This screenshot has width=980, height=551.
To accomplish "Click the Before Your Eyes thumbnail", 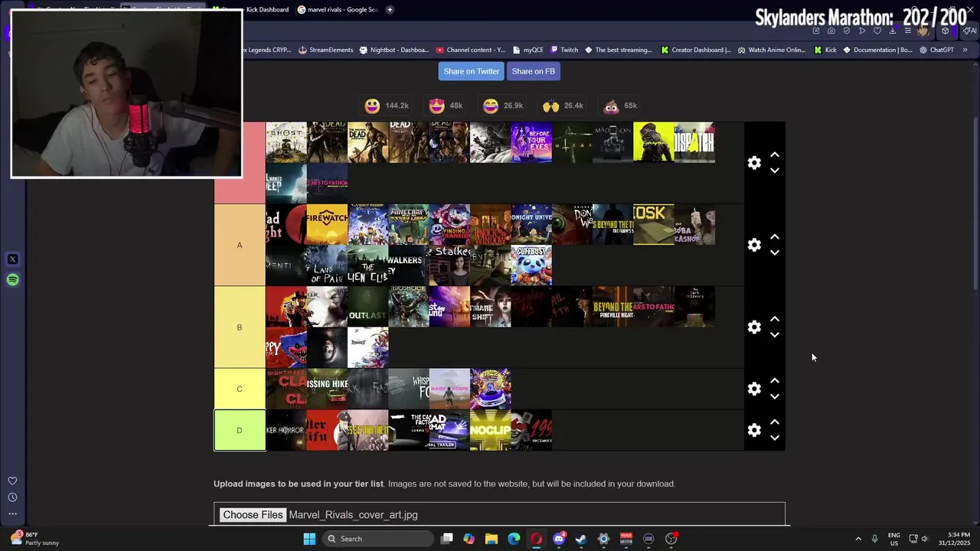I will pos(531,142).
